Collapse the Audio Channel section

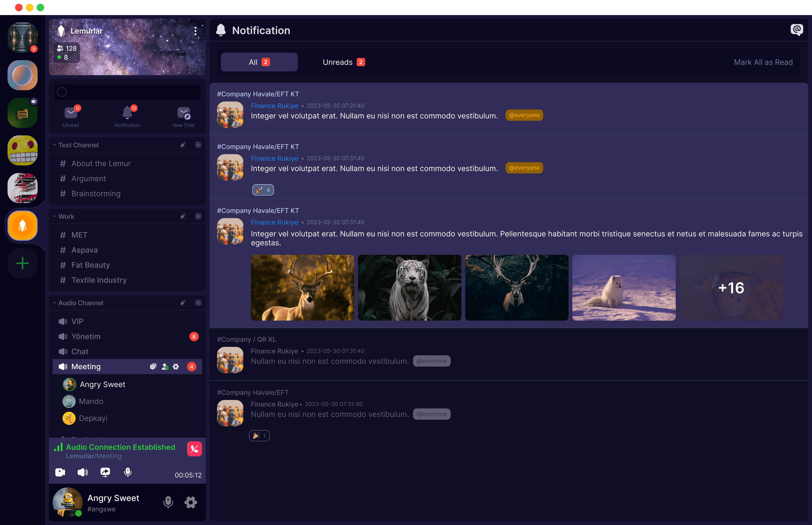click(x=55, y=303)
